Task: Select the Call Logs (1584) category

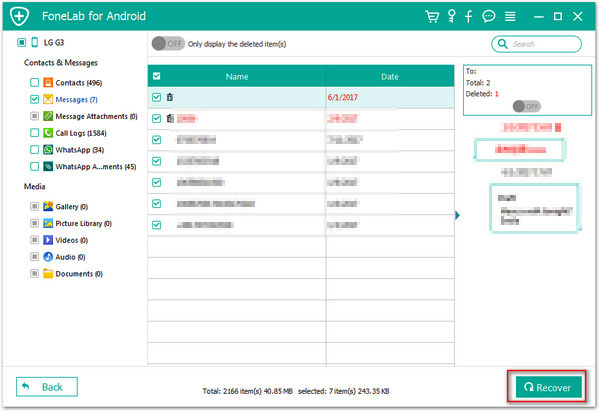Action: click(x=81, y=133)
